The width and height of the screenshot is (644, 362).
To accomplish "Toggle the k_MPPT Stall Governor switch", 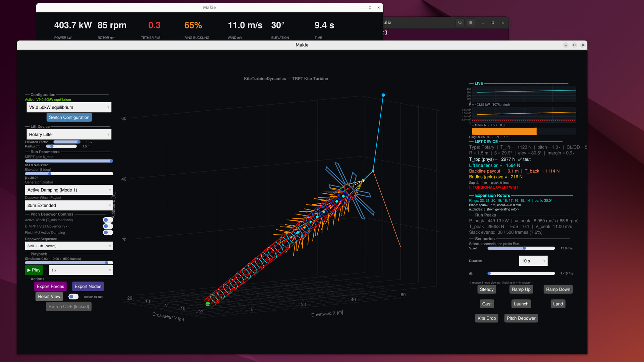I will 108,226.
